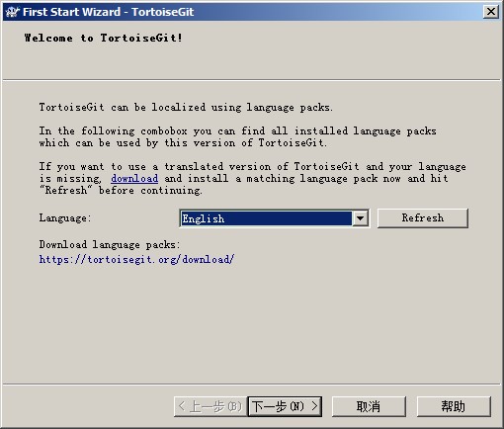This screenshot has height=429, width=504.
Task: Click the TortoiseGit turtle icon in title bar
Action: [x=12, y=12]
